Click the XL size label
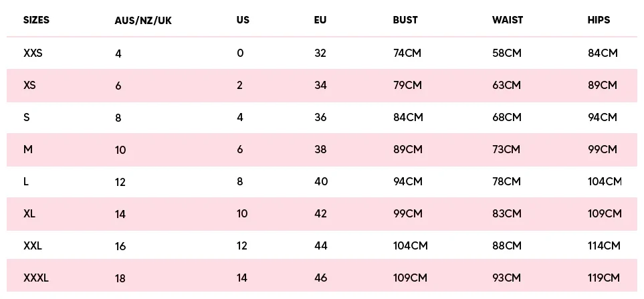Screen dimensions: 644x299 [30, 213]
